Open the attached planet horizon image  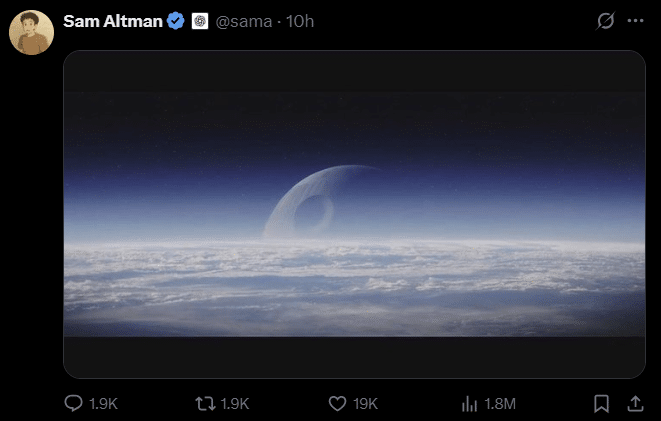click(354, 214)
